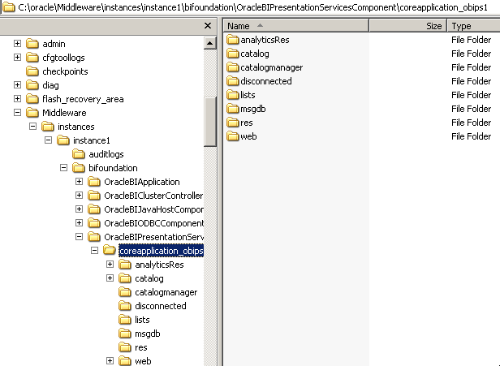Sort files by the Size column header
The width and height of the screenshot is (500, 366).
[408, 26]
